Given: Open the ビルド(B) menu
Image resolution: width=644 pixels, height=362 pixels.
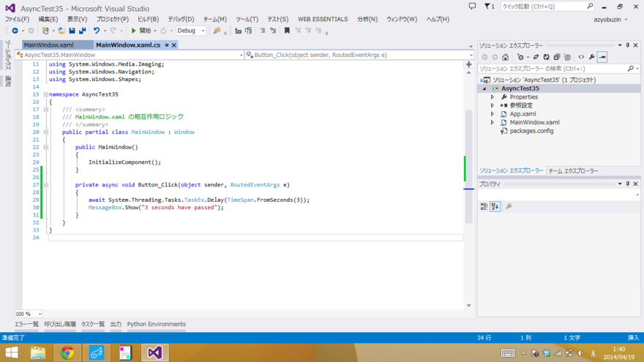Looking at the screenshot, I should tap(148, 19).
